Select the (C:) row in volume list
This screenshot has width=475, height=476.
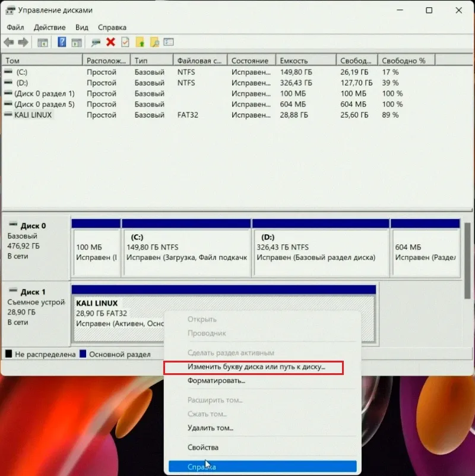point(218,72)
